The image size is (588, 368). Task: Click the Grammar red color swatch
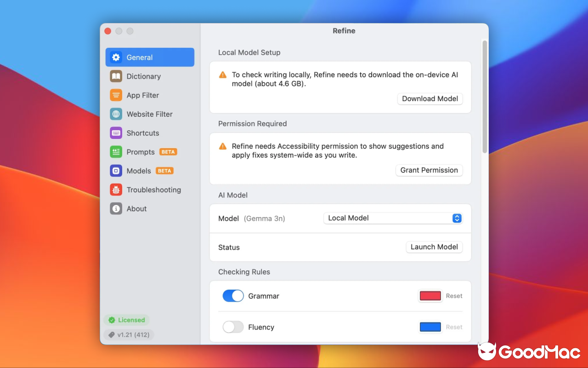(430, 296)
